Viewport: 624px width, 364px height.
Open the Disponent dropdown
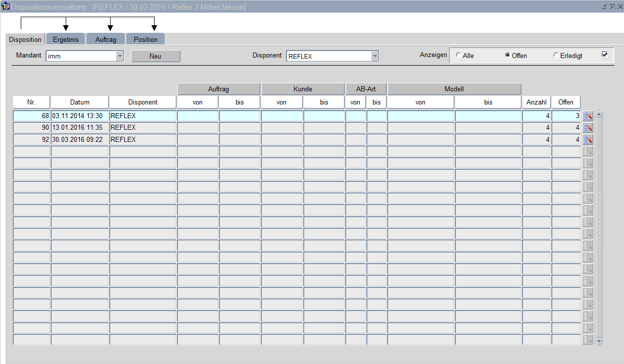(x=375, y=57)
